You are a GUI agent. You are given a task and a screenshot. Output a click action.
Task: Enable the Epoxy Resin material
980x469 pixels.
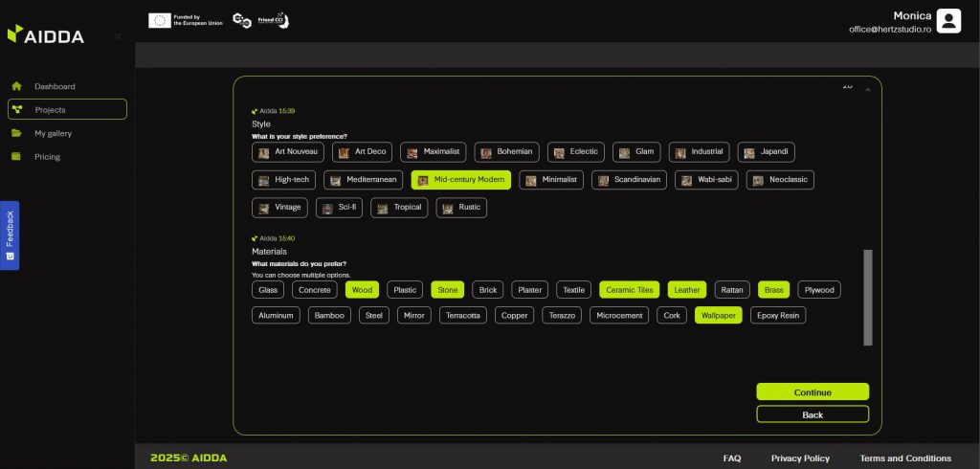click(x=777, y=315)
